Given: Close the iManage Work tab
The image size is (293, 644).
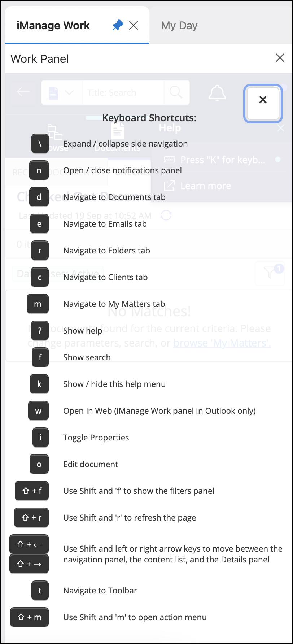Looking at the screenshot, I should (x=134, y=25).
